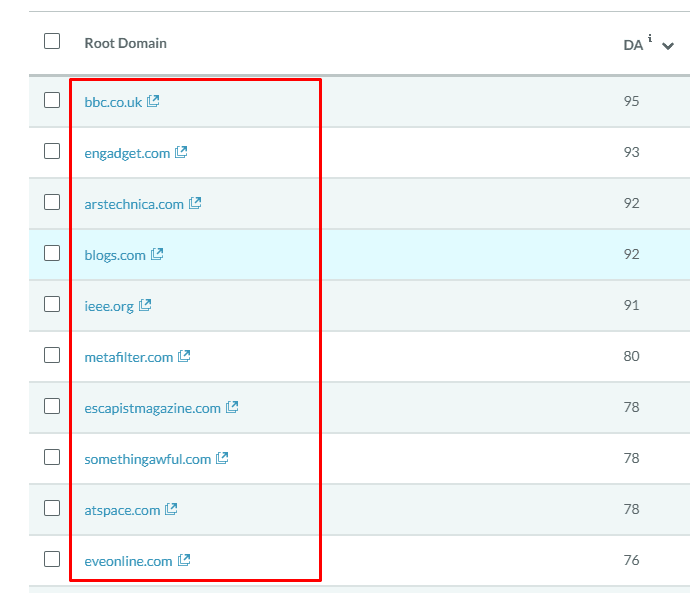Open the metafilter.com domain link
Screen dimensions: 690x593
tap(128, 357)
